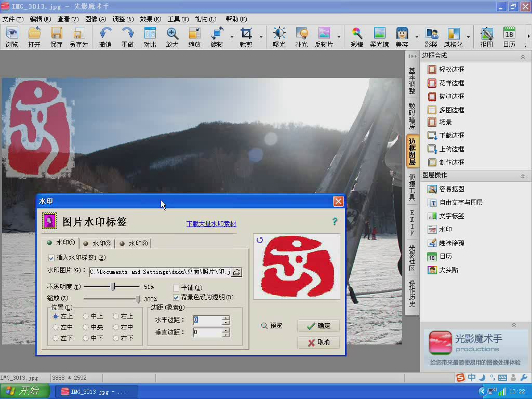Switch to the 水印② tab
The width and height of the screenshot is (532, 399).
pos(98,244)
